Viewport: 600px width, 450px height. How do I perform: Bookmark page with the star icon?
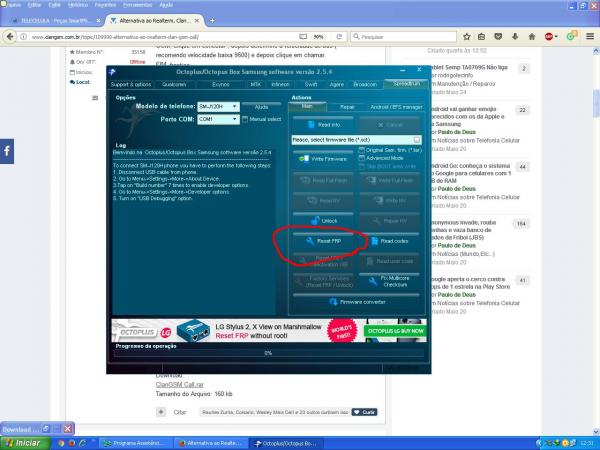click(466, 37)
